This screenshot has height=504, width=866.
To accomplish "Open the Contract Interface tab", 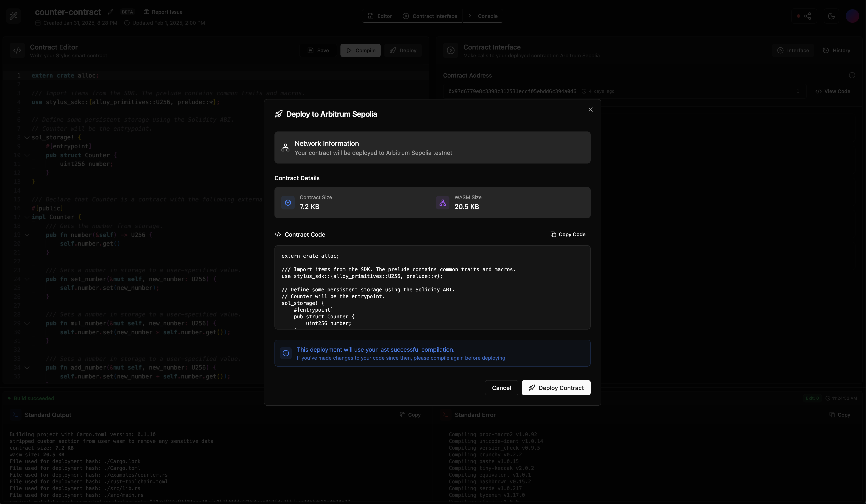I will (430, 16).
